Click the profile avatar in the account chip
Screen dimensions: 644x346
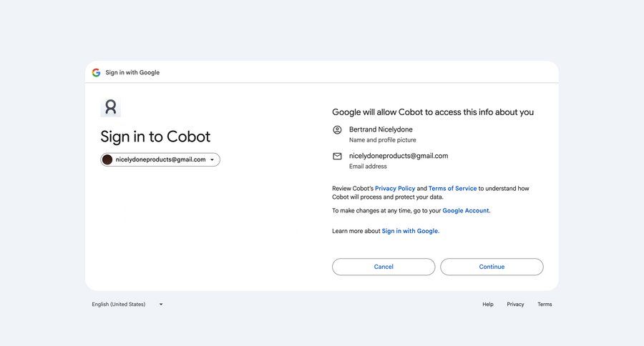(107, 159)
